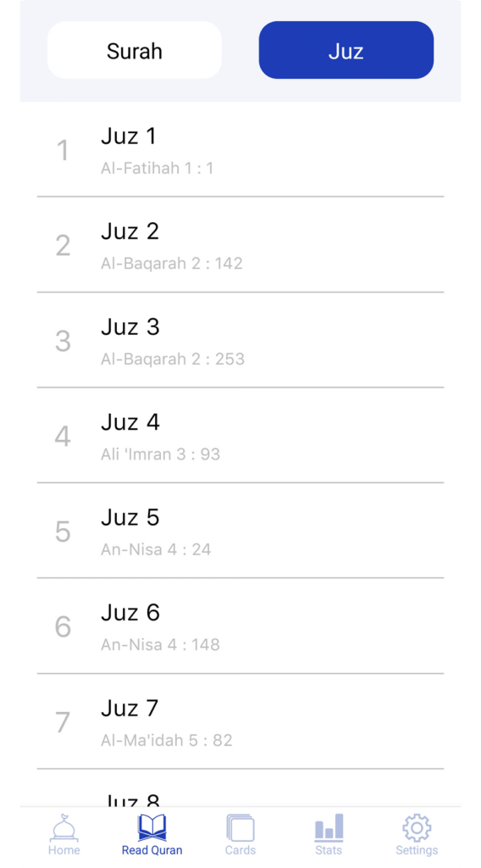Click the Settings tab label
The width and height of the screenshot is (481, 868).
[x=417, y=849]
